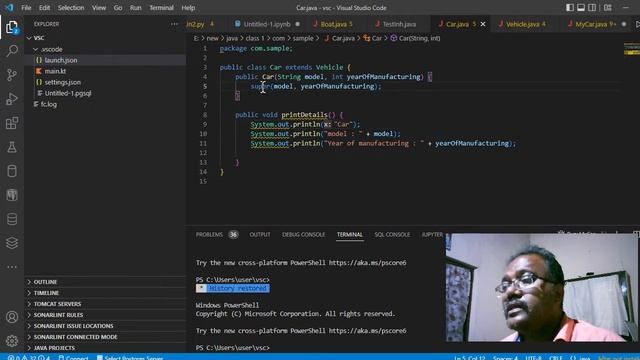
Task: Open launch.json in explorer
Action: tap(105, 60)
